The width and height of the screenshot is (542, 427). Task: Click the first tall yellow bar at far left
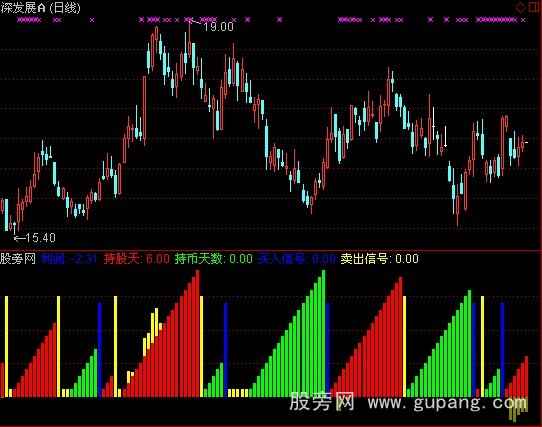6,346
